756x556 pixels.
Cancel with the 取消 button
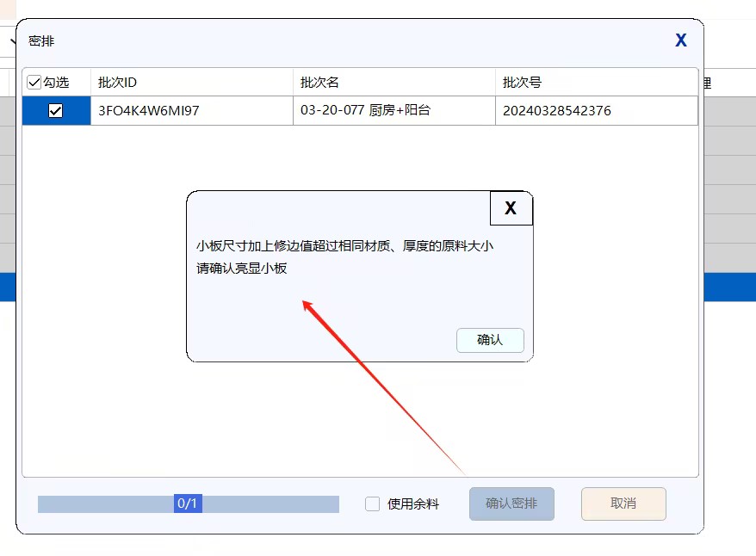click(623, 503)
